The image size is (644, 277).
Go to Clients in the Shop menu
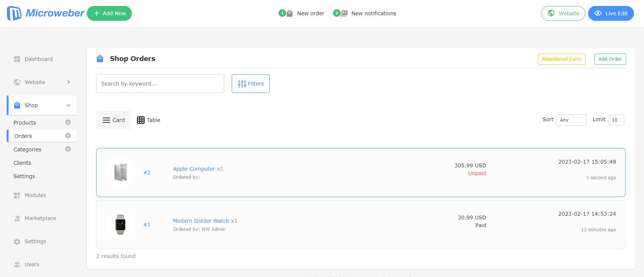22,163
